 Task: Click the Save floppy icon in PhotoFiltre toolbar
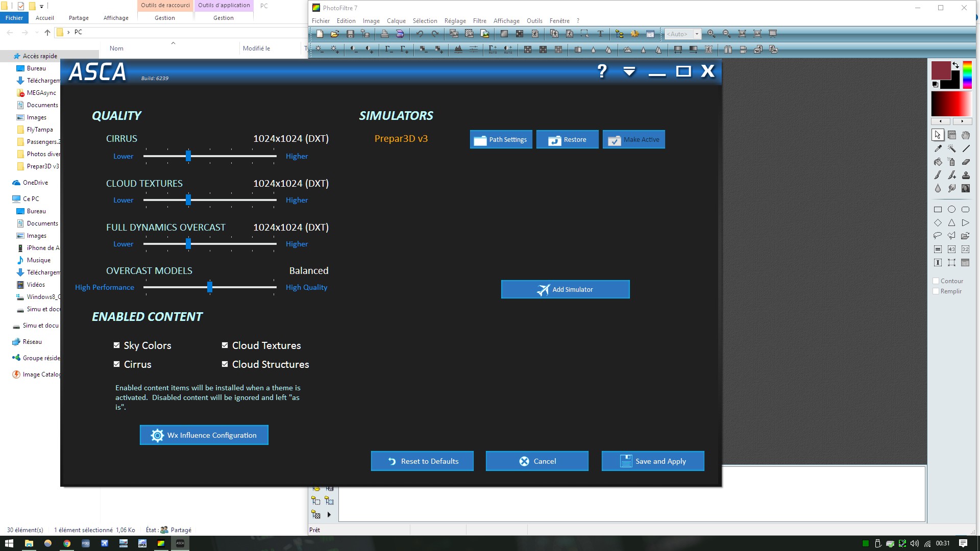[350, 34]
